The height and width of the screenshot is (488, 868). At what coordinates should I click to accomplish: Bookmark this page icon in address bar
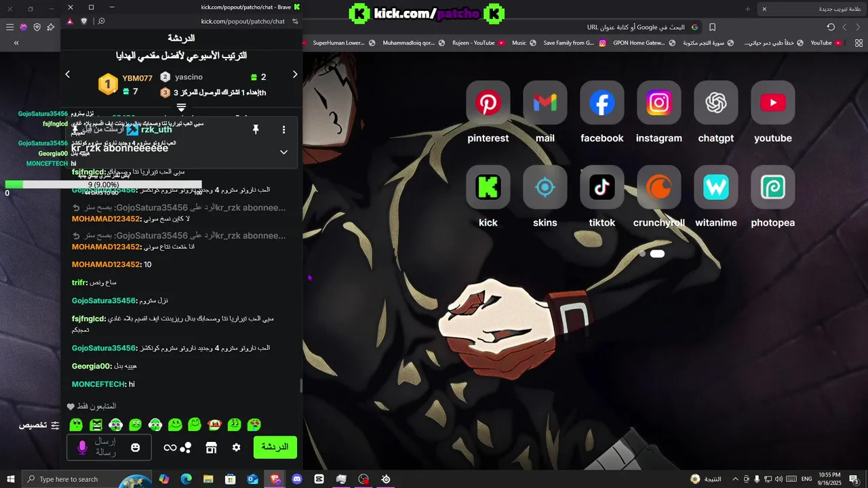(712, 27)
